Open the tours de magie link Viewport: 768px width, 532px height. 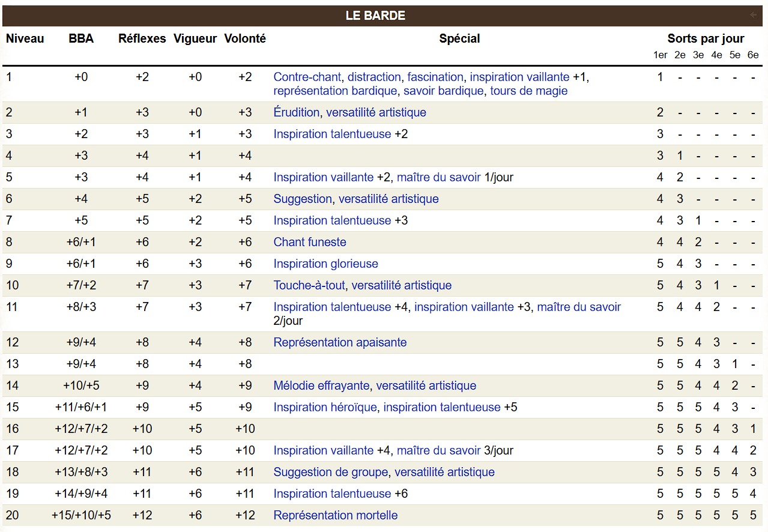pos(528,91)
